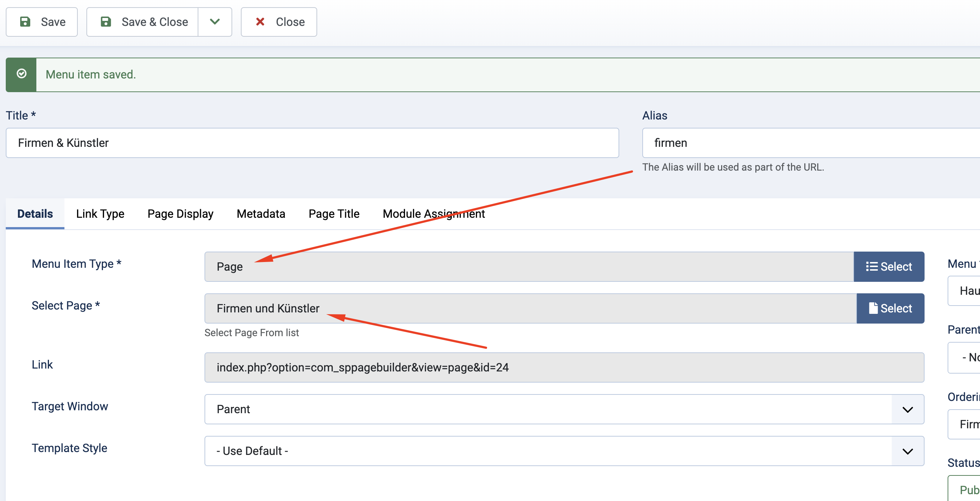Viewport: 980px width, 501px height.
Task: Switch to the Link Type tab
Action: pos(100,214)
